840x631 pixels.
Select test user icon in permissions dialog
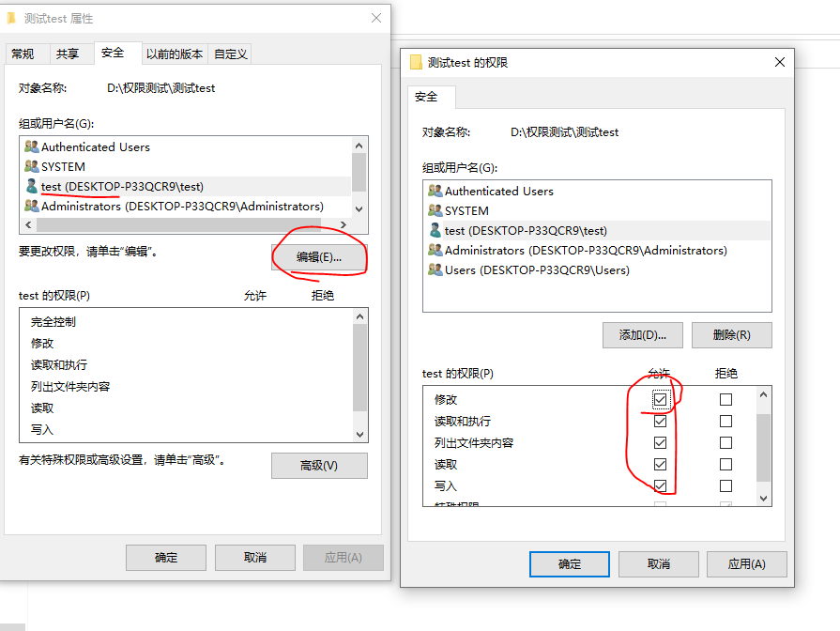435,231
